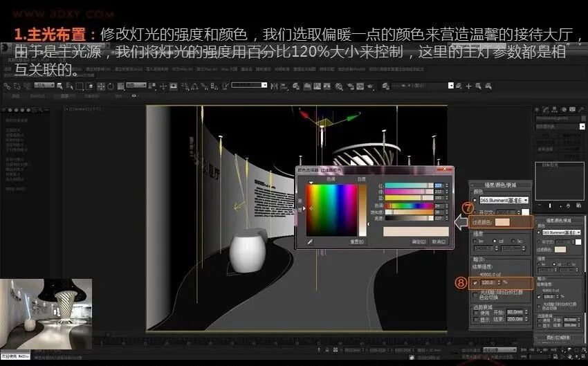Go to start of animation

point(523,350)
